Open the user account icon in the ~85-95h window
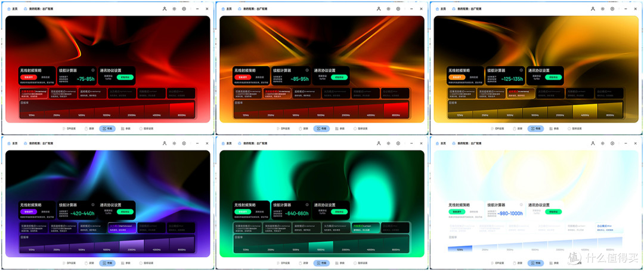The width and height of the screenshot is (644, 271). [x=379, y=8]
